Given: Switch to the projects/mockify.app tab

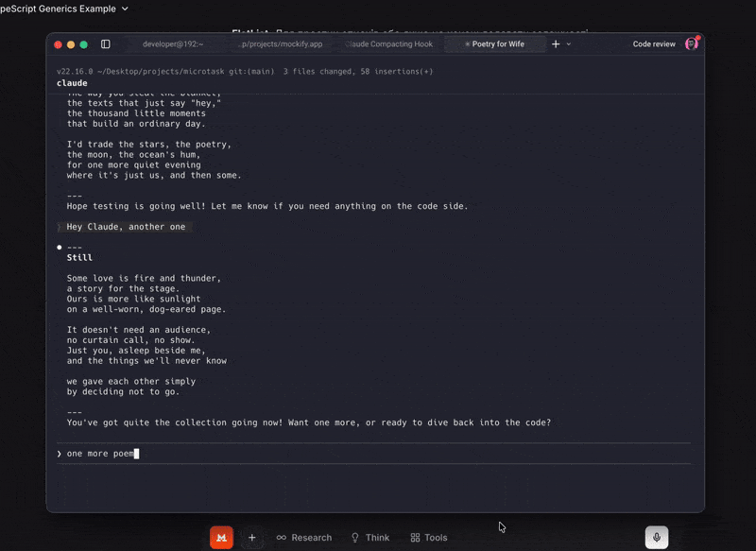Looking at the screenshot, I should coord(281,44).
